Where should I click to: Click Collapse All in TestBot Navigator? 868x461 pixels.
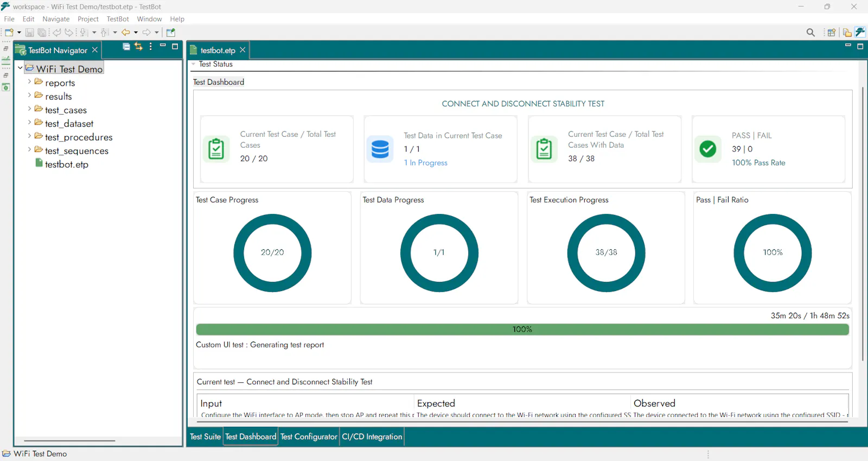coord(126,47)
